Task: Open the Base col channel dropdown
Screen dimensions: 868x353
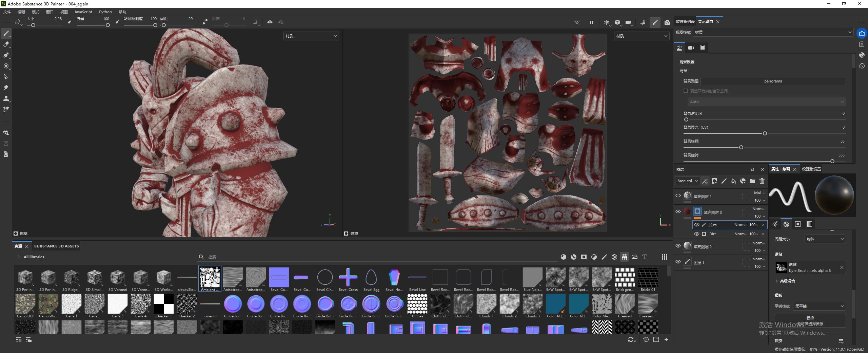Action: (687, 181)
